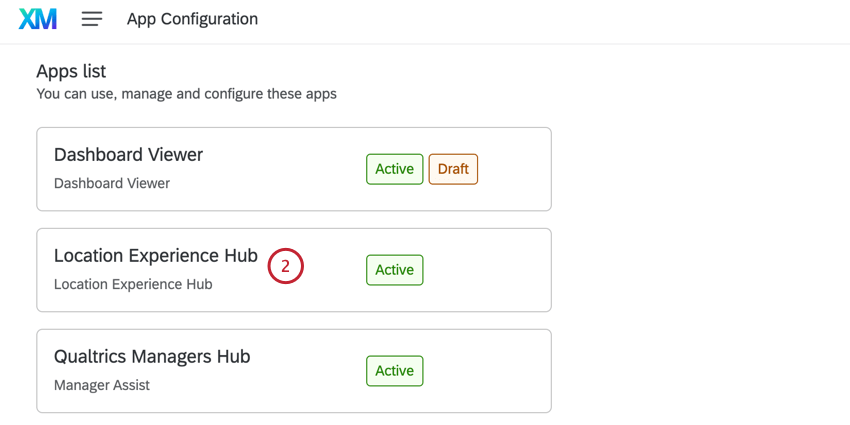The image size is (850, 425).
Task: Click the "You can use, manage and configure" description
Action: [186, 94]
